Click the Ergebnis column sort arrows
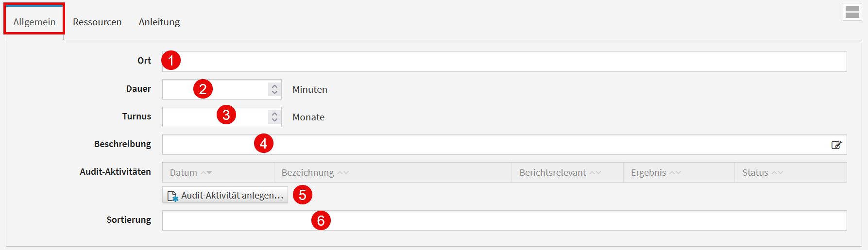The height and width of the screenshot is (250, 868). point(675,173)
